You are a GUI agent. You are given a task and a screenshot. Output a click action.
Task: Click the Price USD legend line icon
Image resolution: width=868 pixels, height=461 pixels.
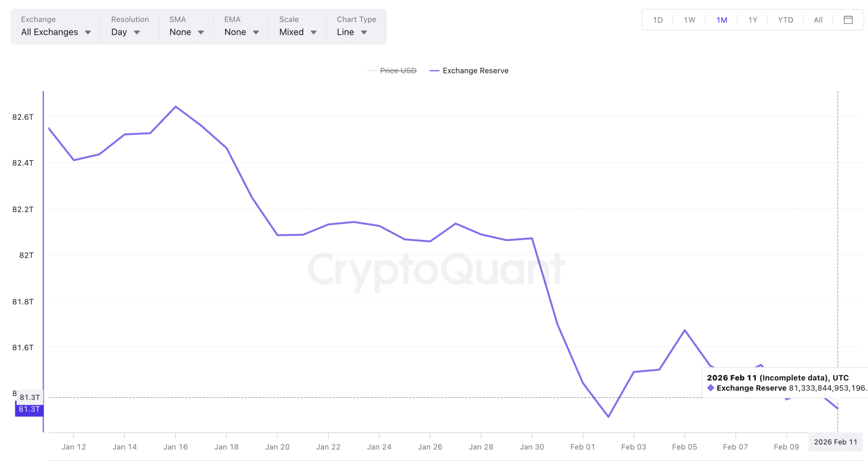click(x=371, y=71)
